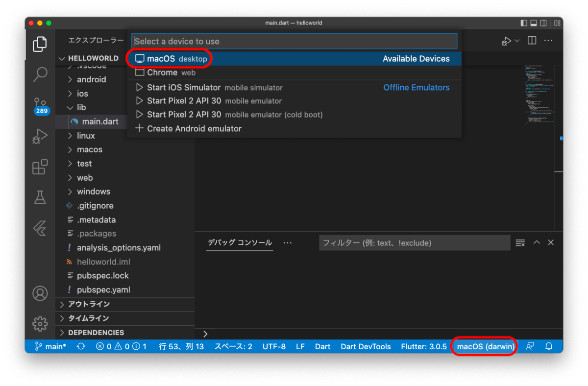Choose Start Pixel 2 API 30 mobile emulator
Viewport: 588px width, 386px height.
[x=294, y=101]
